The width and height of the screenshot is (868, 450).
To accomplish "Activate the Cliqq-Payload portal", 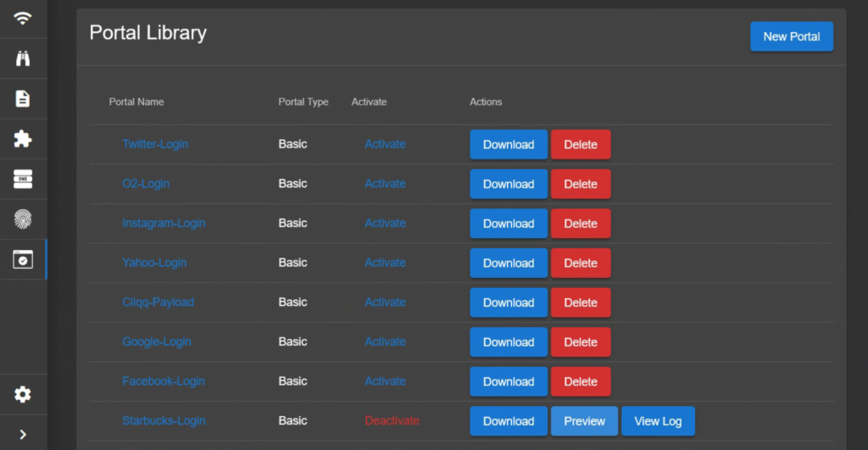I will pyautogui.click(x=386, y=303).
